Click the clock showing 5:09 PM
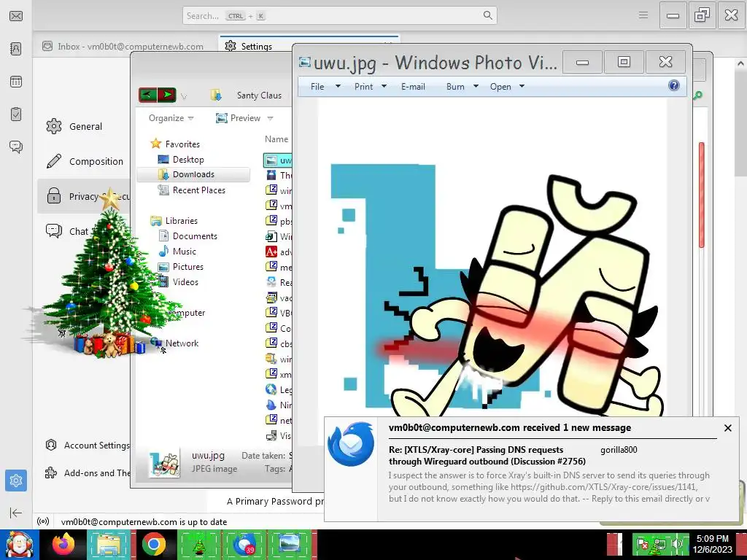The width and height of the screenshot is (747, 560). tap(712, 539)
